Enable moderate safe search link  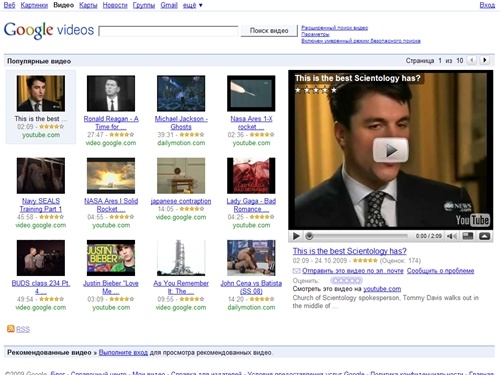[x=361, y=41]
